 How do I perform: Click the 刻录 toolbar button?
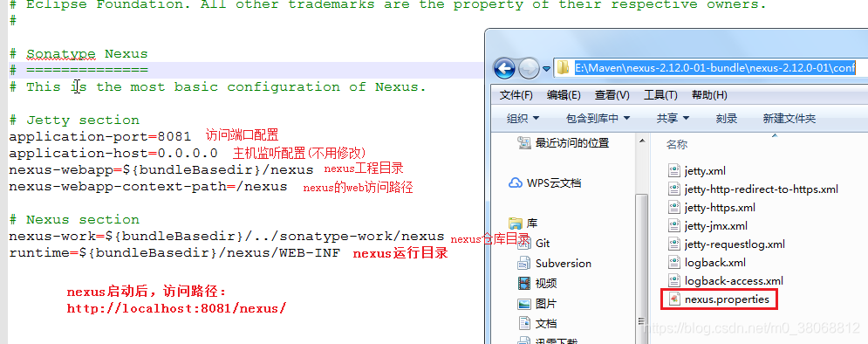[727, 118]
